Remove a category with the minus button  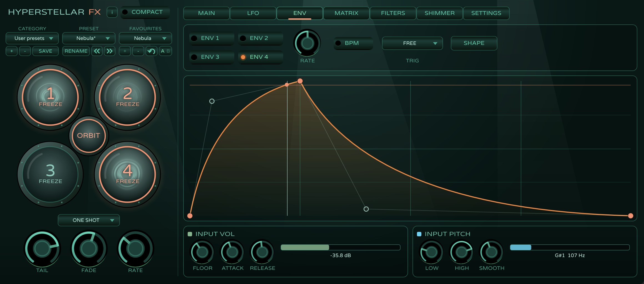(x=25, y=51)
